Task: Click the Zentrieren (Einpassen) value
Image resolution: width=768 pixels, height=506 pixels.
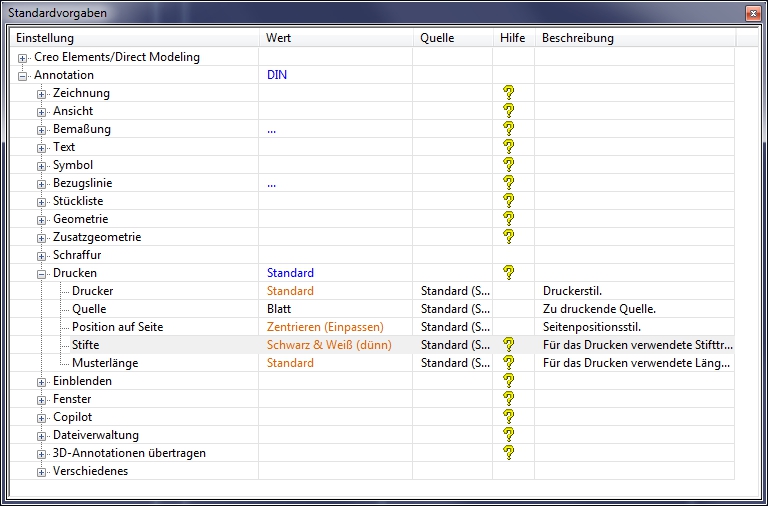Action: pyautogui.click(x=325, y=327)
